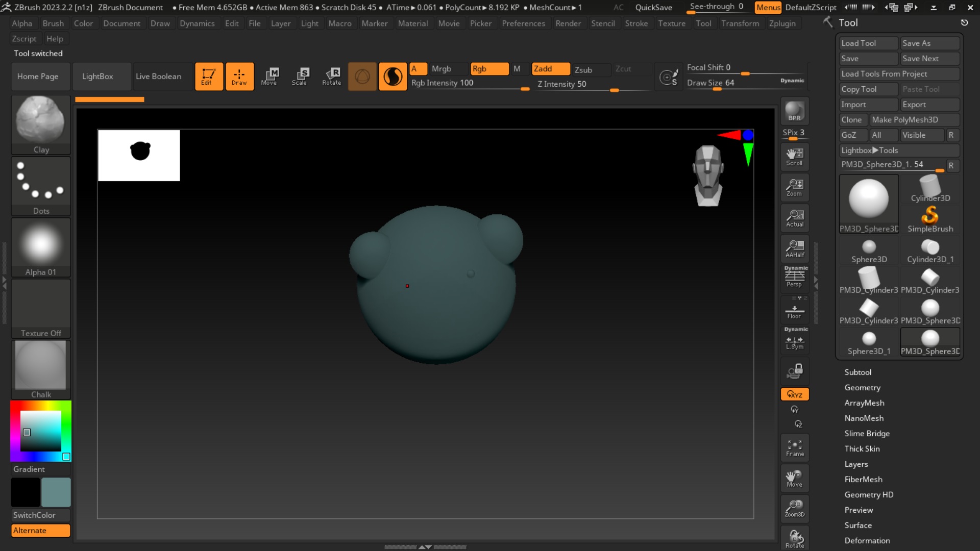The height and width of the screenshot is (551, 980).
Task: Click the Frame mesh icon
Action: coord(794,448)
